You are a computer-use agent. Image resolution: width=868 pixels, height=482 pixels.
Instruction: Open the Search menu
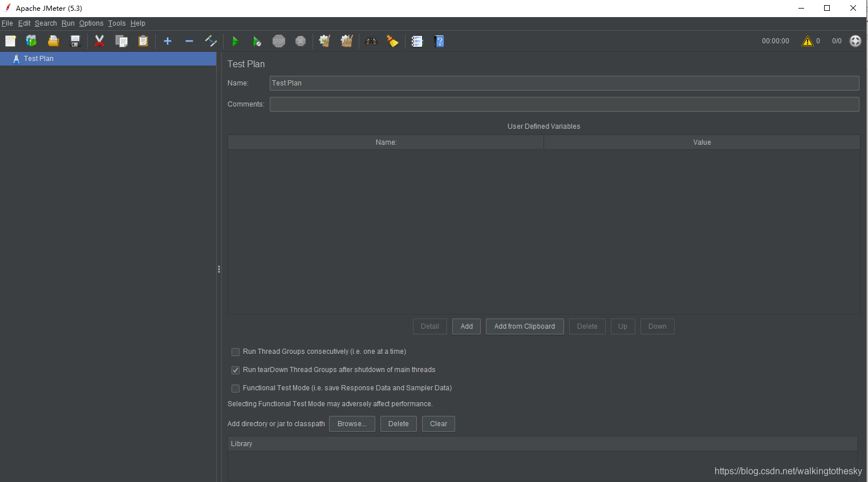(46, 23)
